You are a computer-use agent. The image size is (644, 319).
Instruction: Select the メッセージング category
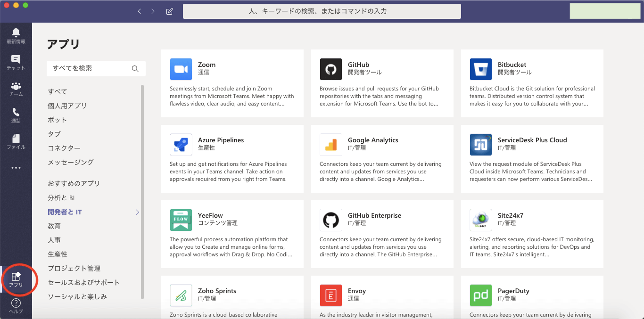point(71,162)
